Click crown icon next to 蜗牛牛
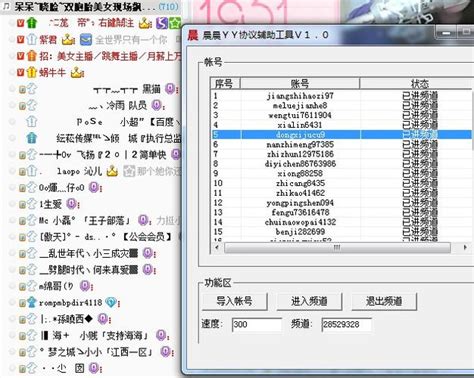This screenshot has width=474, height=378. 77,72
